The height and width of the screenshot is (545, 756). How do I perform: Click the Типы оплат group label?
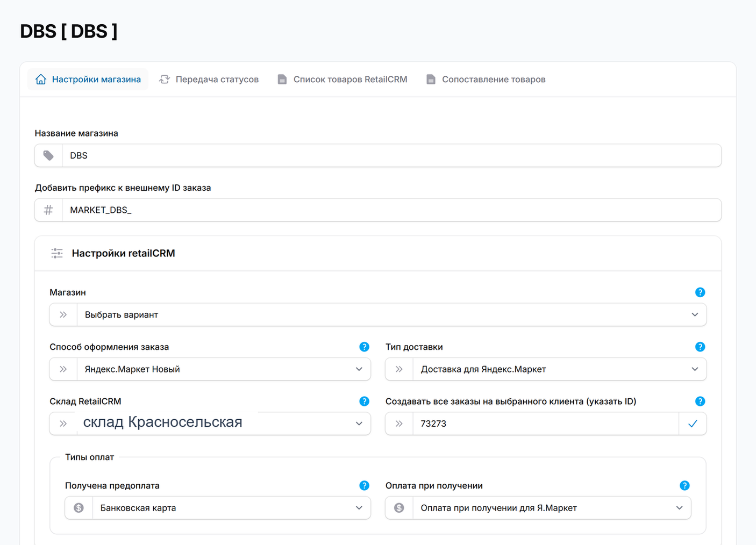click(90, 457)
